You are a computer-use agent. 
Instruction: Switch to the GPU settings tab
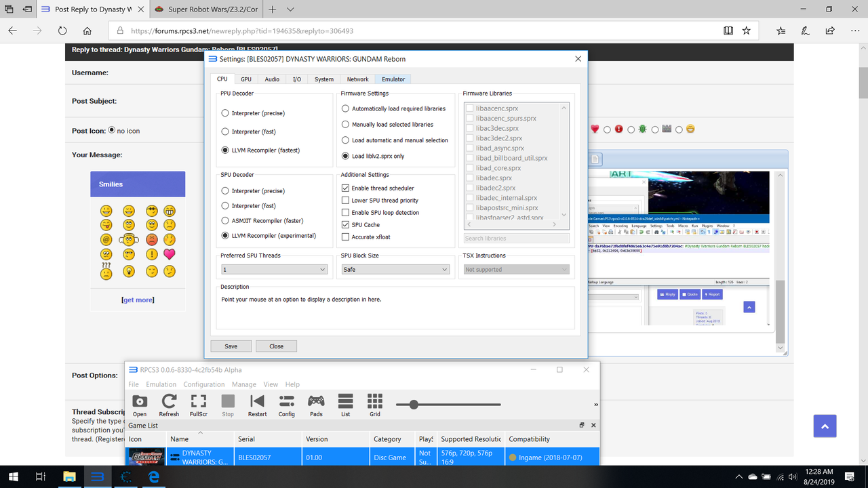245,79
